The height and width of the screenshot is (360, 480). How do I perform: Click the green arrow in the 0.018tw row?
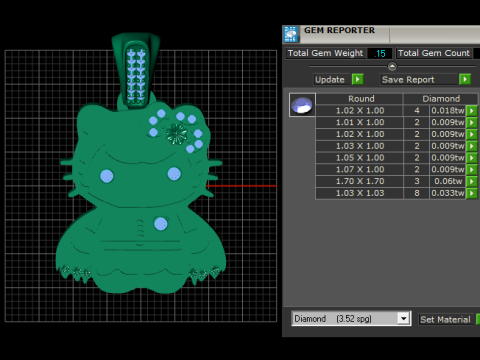[x=471, y=111]
